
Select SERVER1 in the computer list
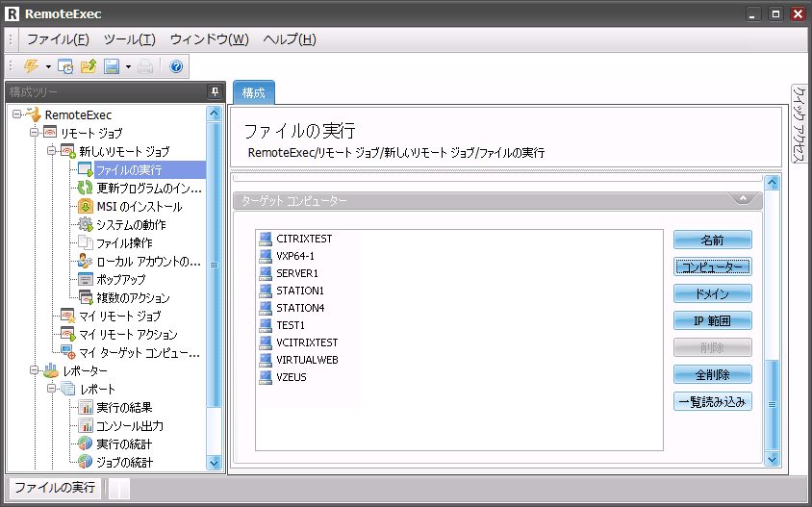click(x=297, y=273)
